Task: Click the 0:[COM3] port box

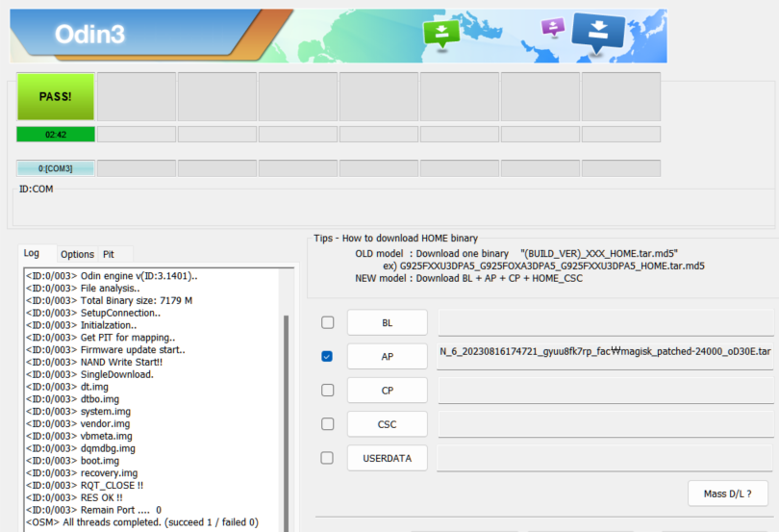Action: tap(56, 168)
